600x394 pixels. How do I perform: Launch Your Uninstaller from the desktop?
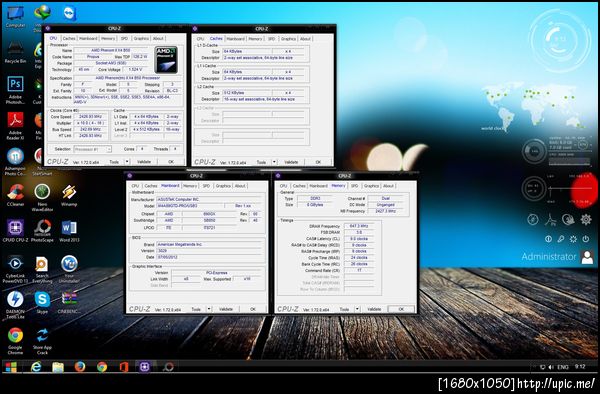point(69,269)
